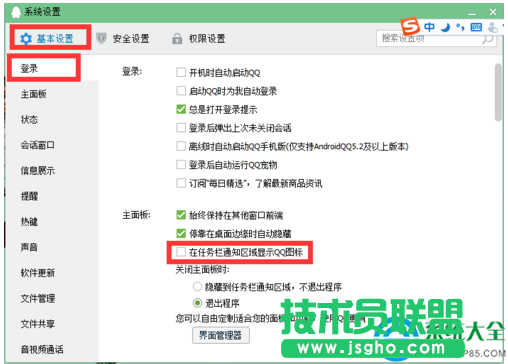Screen dimensions: 508x364
Task: Choose 隐藏到任务栏通知区域 radio option
Action: 197,287
